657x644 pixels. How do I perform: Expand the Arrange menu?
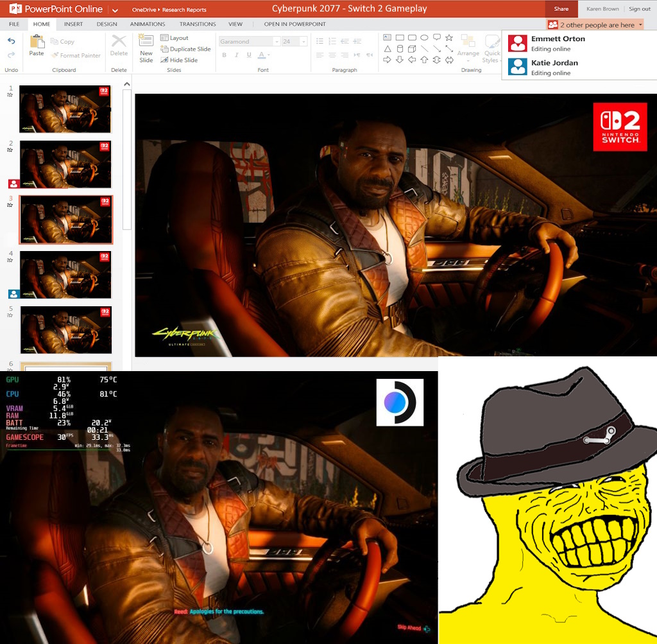(468, 49)
